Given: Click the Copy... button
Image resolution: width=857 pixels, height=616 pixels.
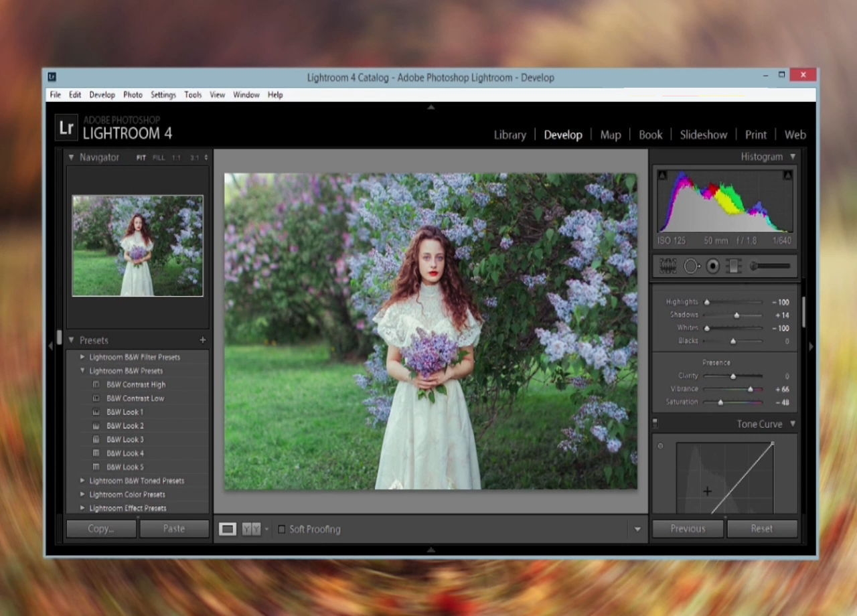Looking at the screenshot, I should (101, 528).
